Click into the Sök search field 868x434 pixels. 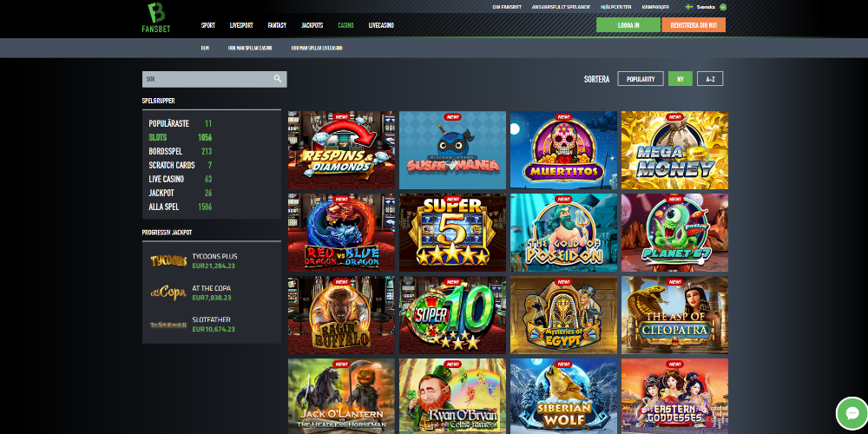pyautogui.click(x=214, y=79)
